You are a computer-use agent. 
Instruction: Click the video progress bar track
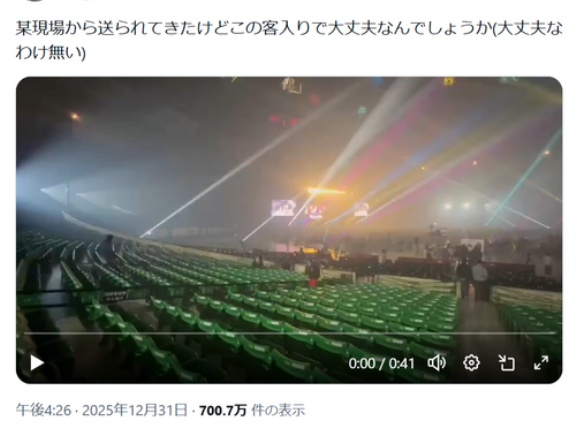tap(289, 333)
